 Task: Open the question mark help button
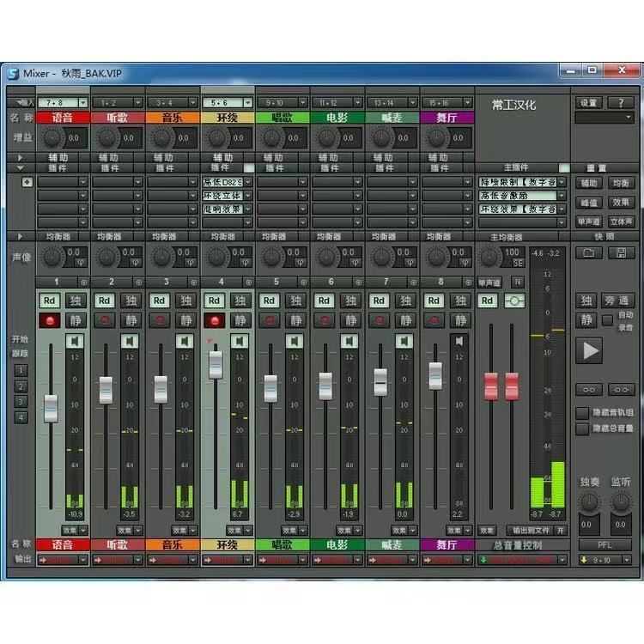coord(621,103)
